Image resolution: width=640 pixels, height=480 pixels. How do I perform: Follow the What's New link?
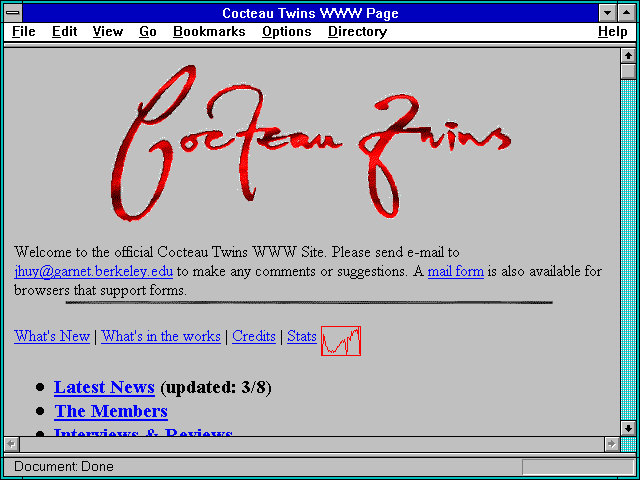coord(52,336)
